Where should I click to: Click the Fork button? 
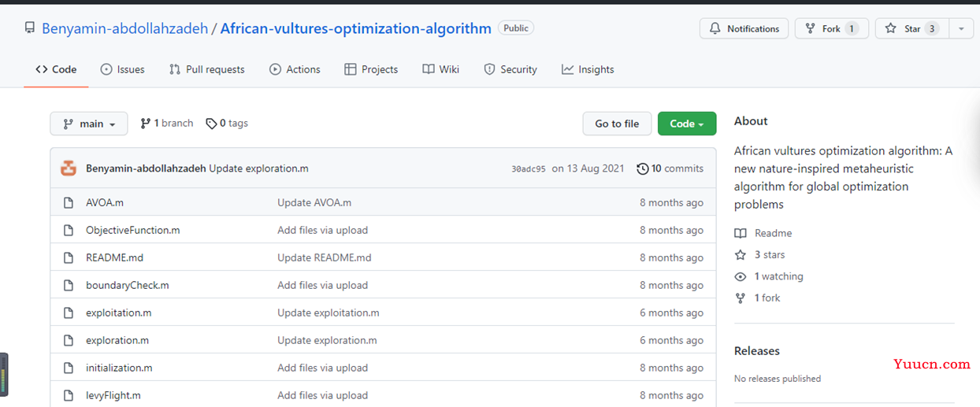tap(831, 28)
